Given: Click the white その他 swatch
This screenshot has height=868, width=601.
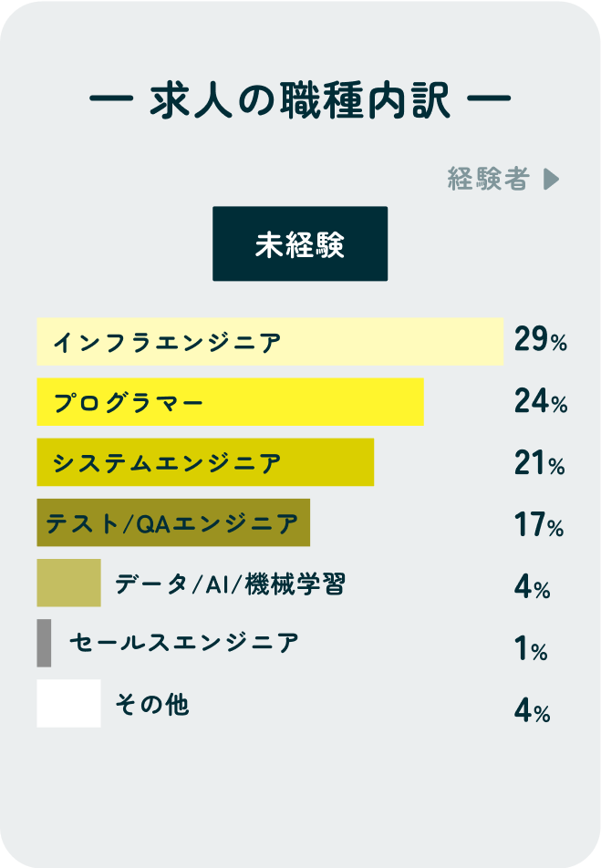Looking at the screenshot, I should [68, 703].
